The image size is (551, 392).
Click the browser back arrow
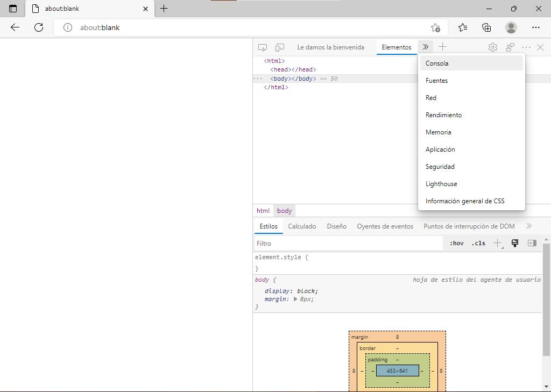point(15,27)
